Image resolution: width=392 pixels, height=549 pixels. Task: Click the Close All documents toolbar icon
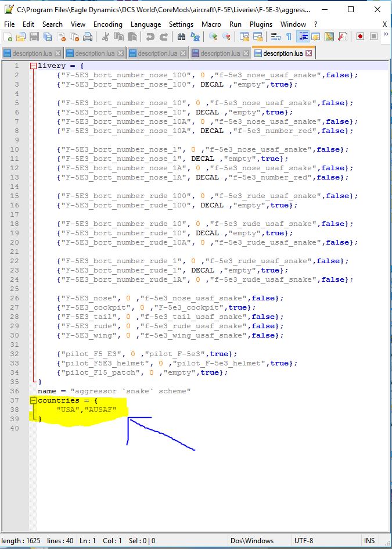click(x=74, y=37)
